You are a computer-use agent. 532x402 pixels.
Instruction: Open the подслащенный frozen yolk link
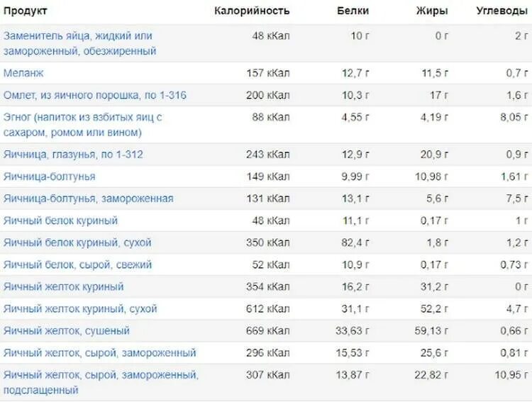(101, 382)
